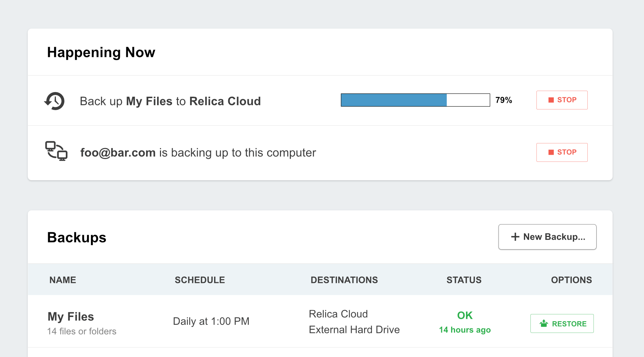Sort by the NAME column header
This screenshot has height=357, width=644.
(x=63, y=280)
